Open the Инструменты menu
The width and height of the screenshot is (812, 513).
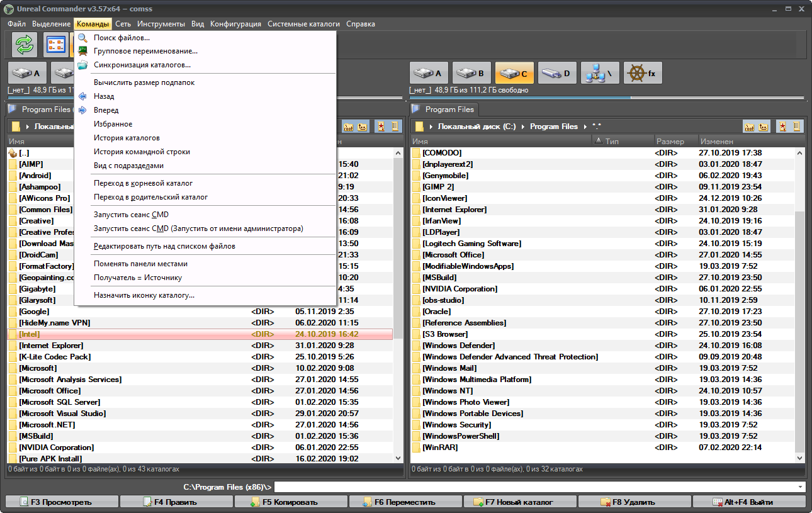click(161, 24)
